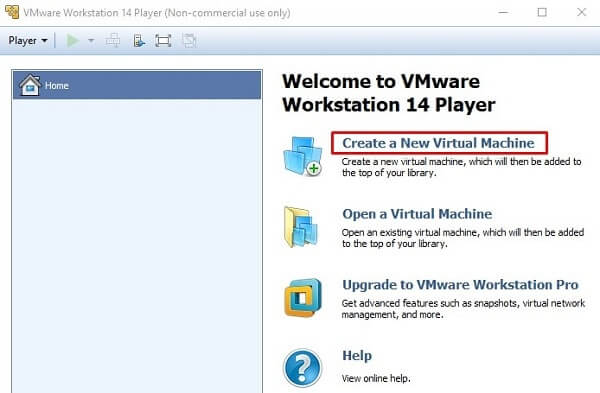600x393 pixels.
Task: Open the Player dropdown menu
Action: tap(28, 41)
